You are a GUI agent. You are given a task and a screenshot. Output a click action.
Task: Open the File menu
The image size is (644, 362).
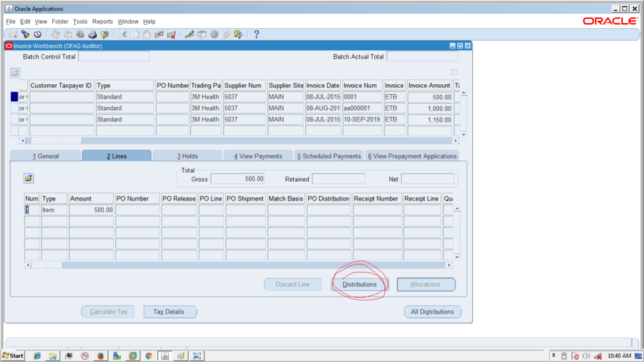(x=11, y=22)
